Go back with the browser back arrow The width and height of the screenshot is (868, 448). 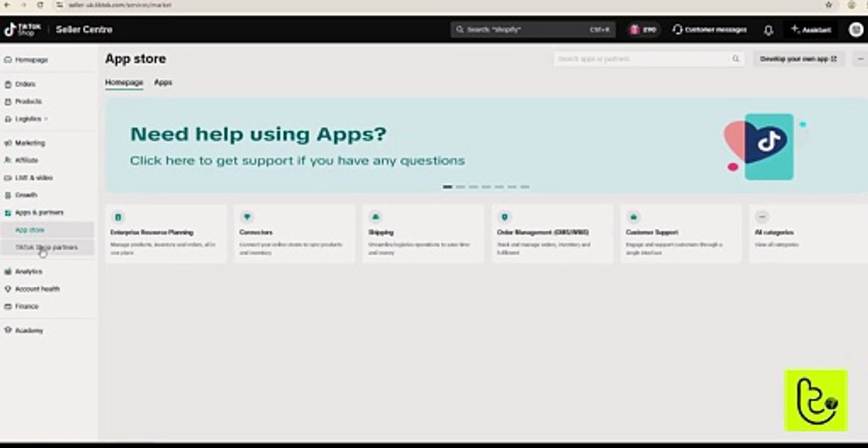tap(7, 4)
